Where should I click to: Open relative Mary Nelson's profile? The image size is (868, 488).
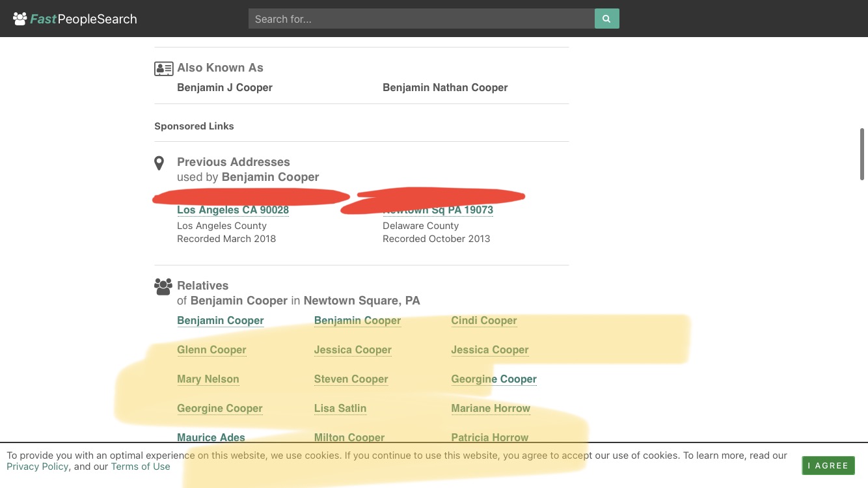[x=208, y=379]
